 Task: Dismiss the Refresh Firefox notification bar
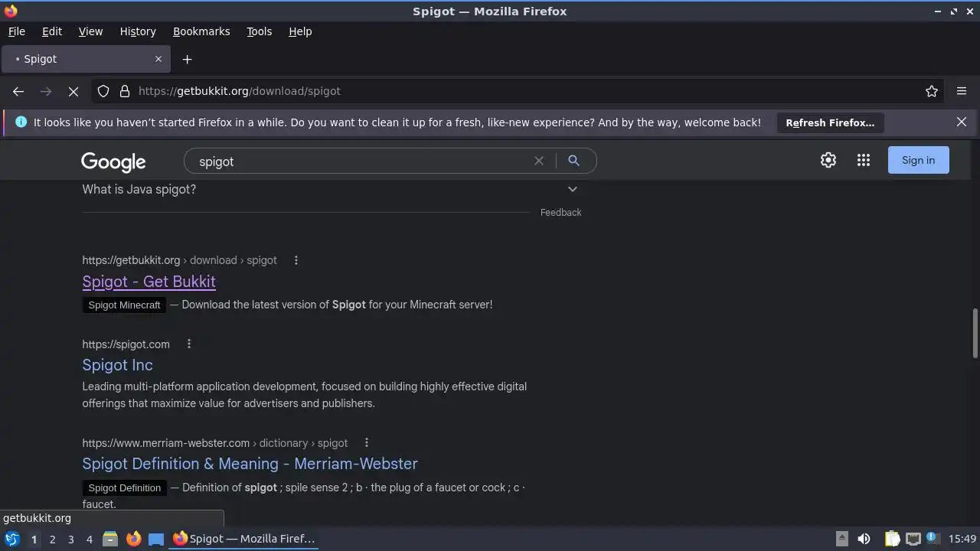pos(962,122)
